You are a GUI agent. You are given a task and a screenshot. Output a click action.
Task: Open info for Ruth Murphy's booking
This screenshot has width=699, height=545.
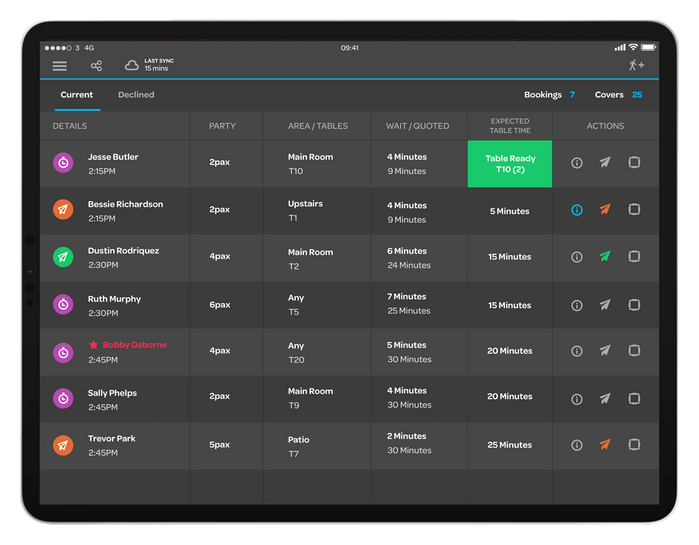(577, 305)
